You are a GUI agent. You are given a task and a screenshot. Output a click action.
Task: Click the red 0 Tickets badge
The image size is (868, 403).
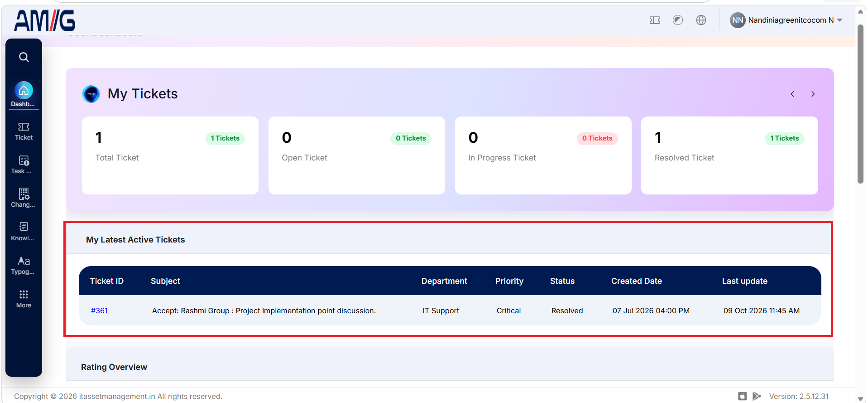coord(597,138)
